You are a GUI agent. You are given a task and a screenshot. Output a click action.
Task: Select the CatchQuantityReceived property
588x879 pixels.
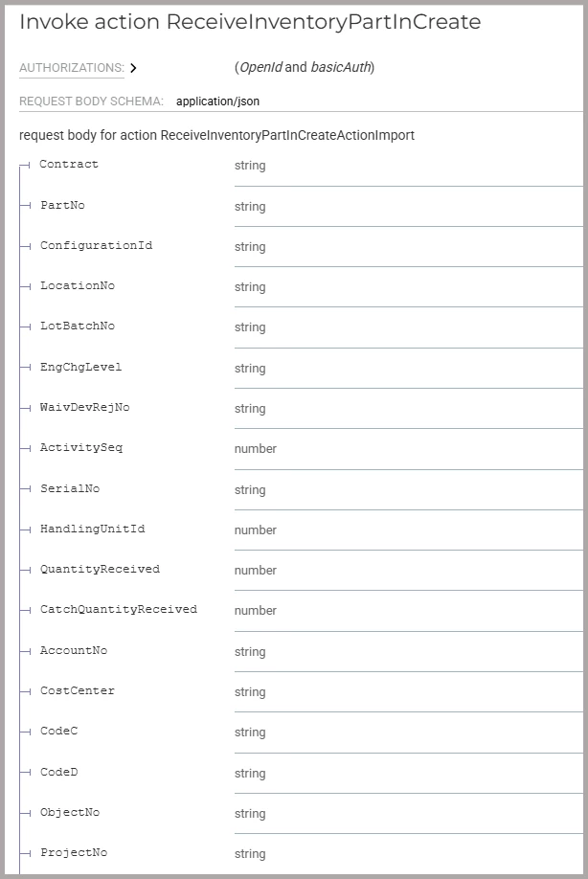pos(118,610)
